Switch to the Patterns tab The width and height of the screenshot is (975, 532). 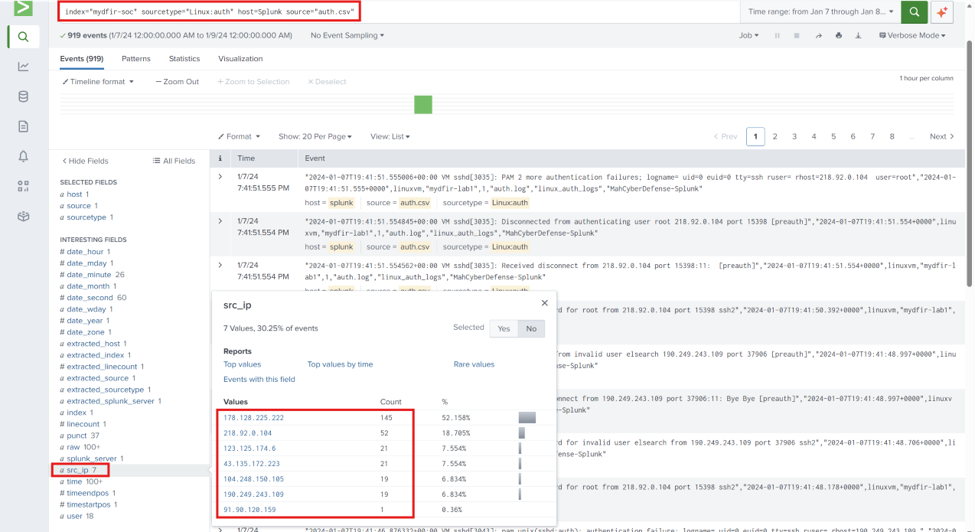click(136, 58)
